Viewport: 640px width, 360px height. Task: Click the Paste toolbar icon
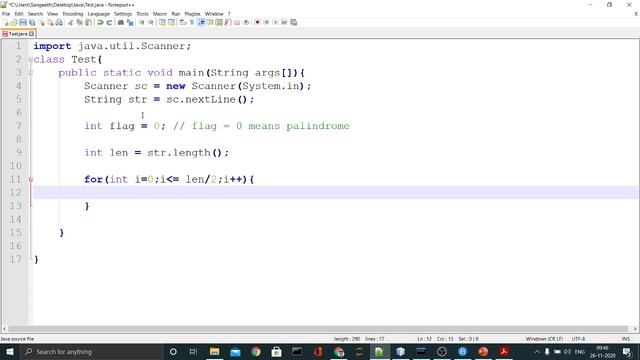pos(88,22)
